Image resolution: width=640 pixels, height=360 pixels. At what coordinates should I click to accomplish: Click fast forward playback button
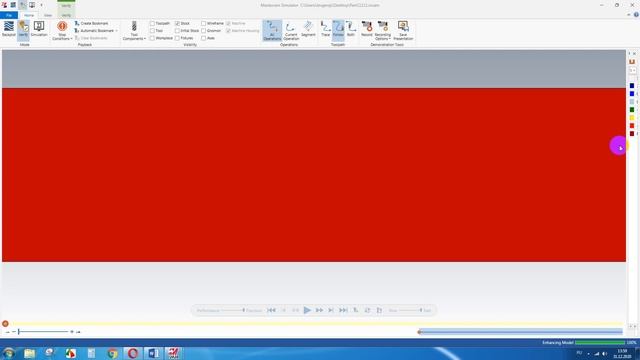(319, 310)
